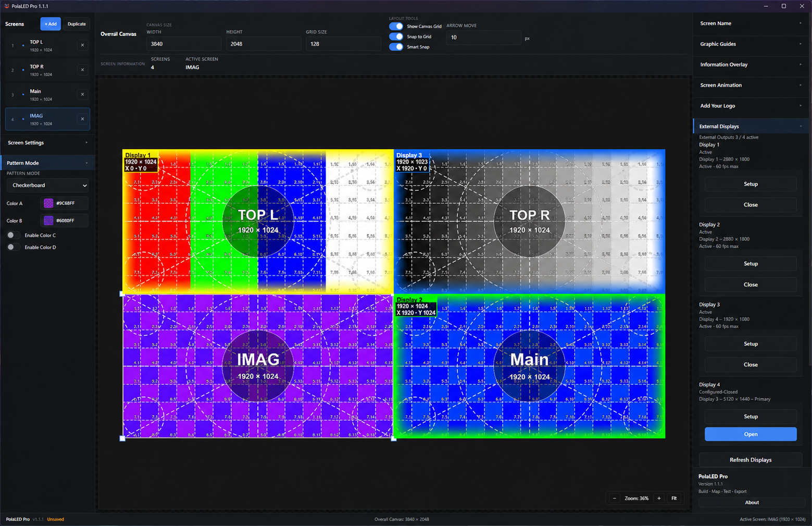Select the Main screen in the list

(x=47, y=94)
